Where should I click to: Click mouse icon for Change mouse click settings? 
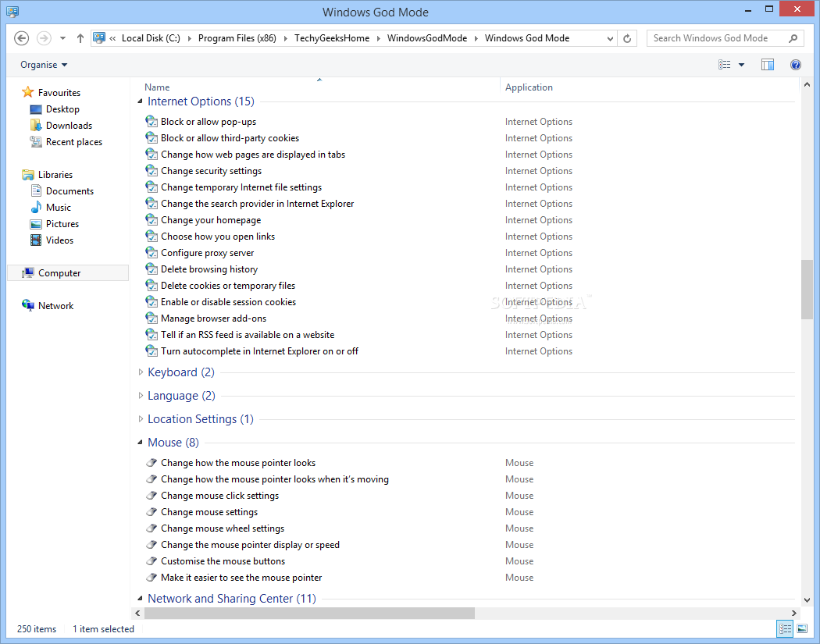point(152,496)
